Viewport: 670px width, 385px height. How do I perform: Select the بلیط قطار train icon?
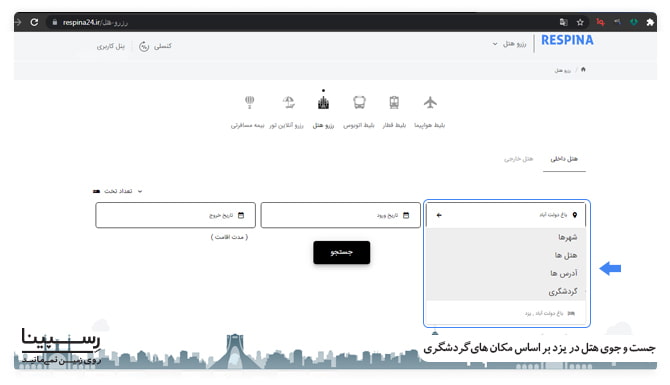click(394, 103)
